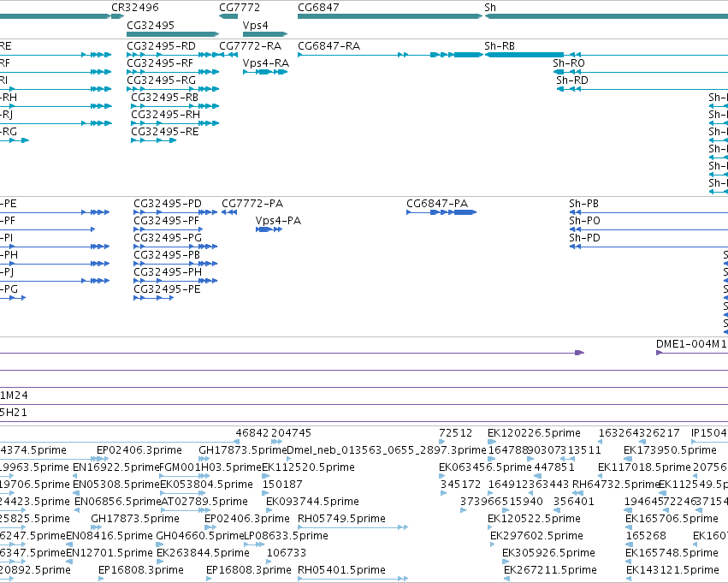728x583 pixels.
Task: Click the EK305926.5prime EST
Action: click(549, 553)
